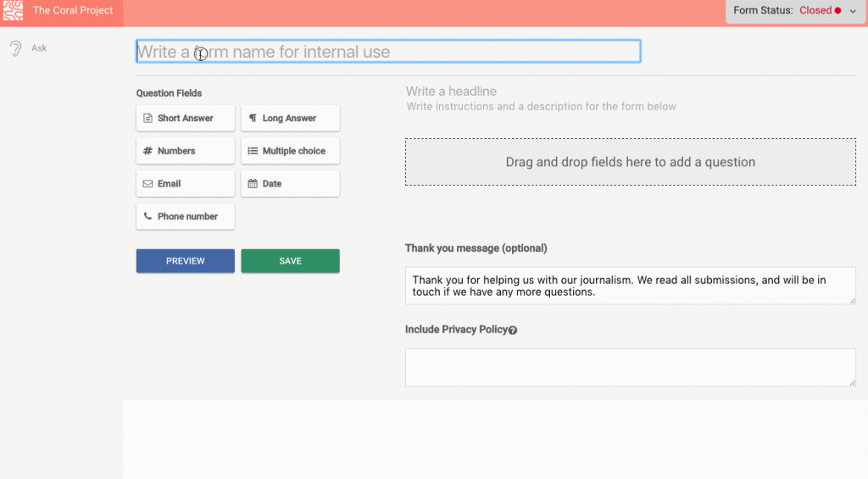Click the Question Fields heading
The image size is (868, 479).
(x=169, y=93)
